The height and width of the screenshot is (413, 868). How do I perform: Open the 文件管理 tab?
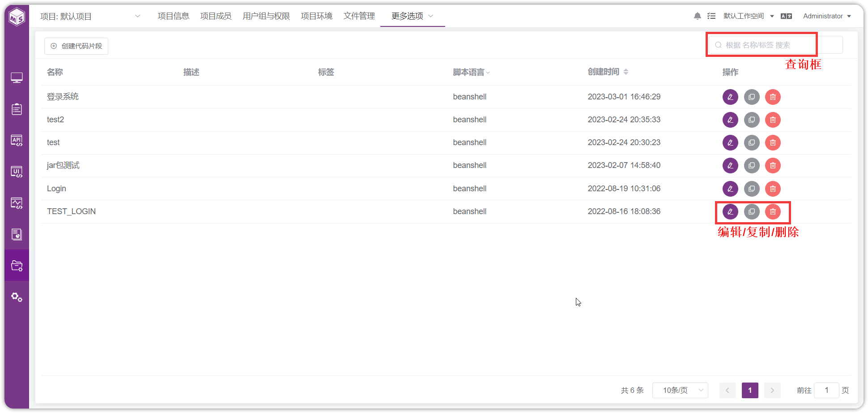point(359,16)
